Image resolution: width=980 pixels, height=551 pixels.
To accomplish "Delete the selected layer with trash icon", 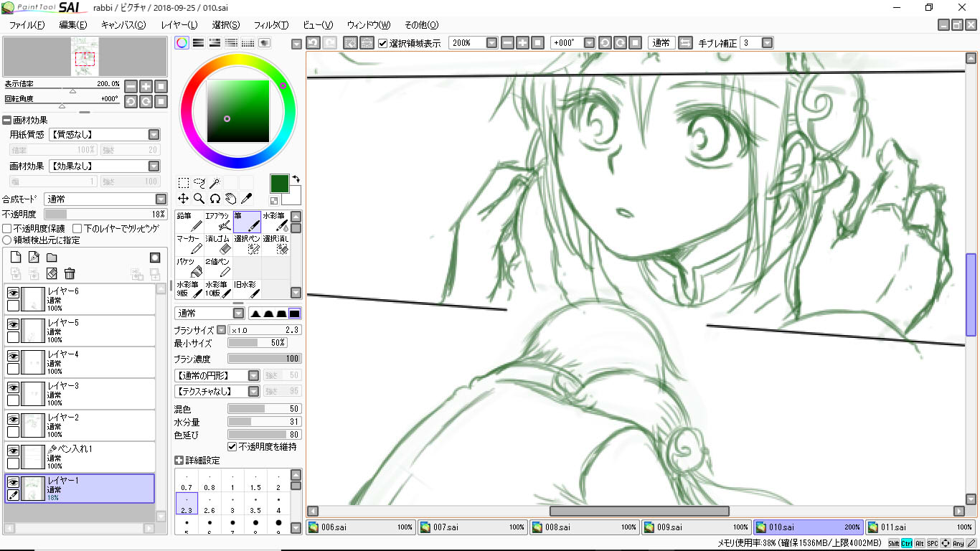I will pyautogui.click(x=70, y=273).
